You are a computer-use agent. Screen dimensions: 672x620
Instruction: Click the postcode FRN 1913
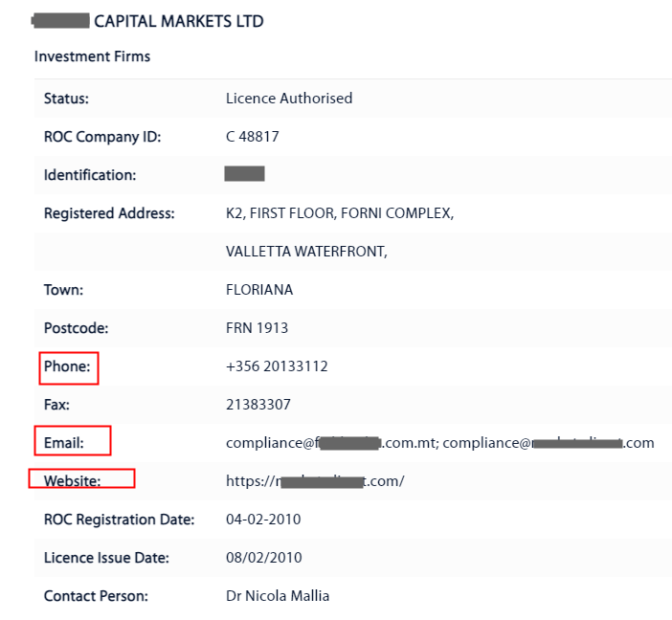click(257, 328)
